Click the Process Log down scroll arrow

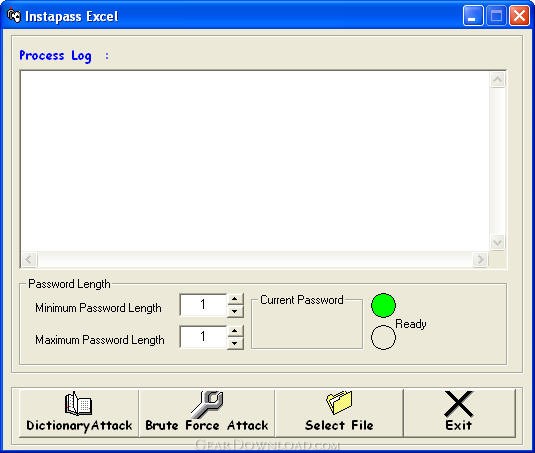coord(497,243)
